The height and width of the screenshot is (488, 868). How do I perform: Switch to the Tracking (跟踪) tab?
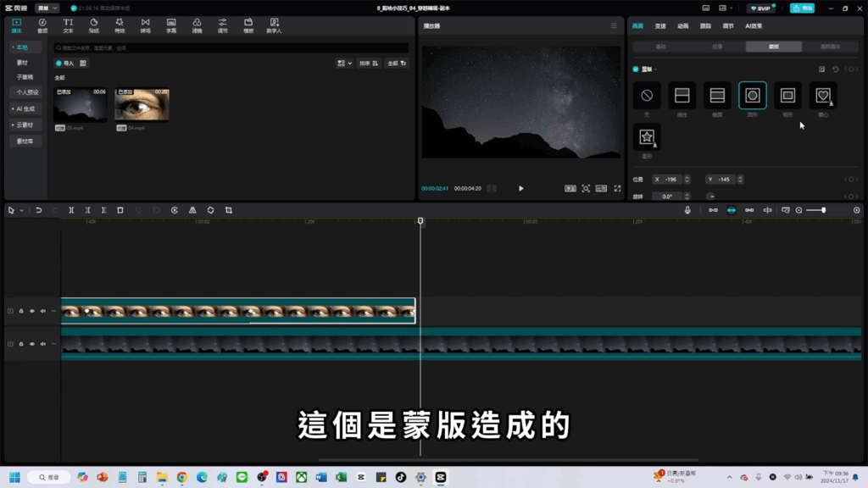[705, 26]
